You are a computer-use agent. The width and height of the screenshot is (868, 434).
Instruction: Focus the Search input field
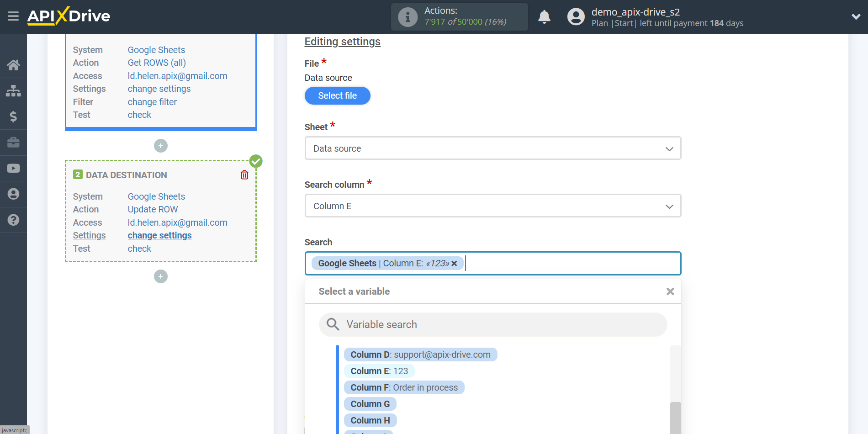493,264
